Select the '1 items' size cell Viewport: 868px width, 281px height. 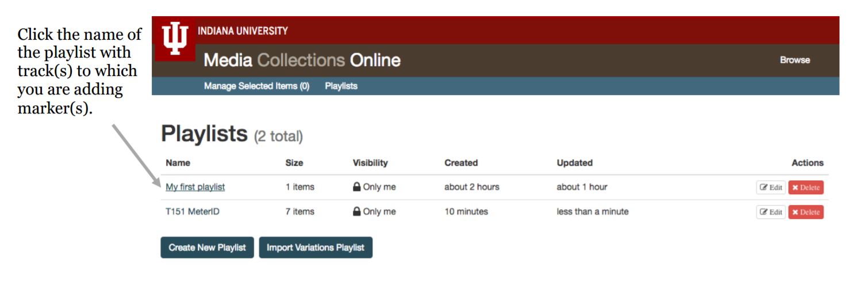coord(300,187)
